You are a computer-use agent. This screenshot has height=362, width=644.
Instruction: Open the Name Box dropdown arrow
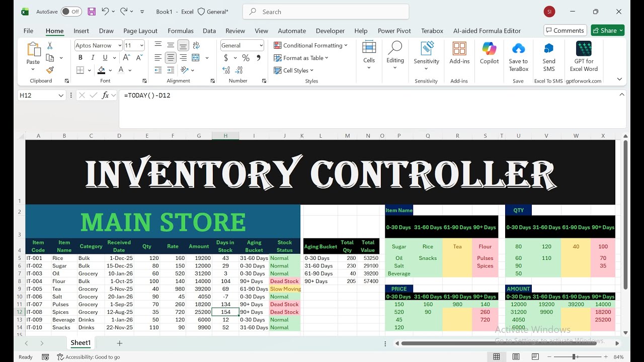click(61, 95)
